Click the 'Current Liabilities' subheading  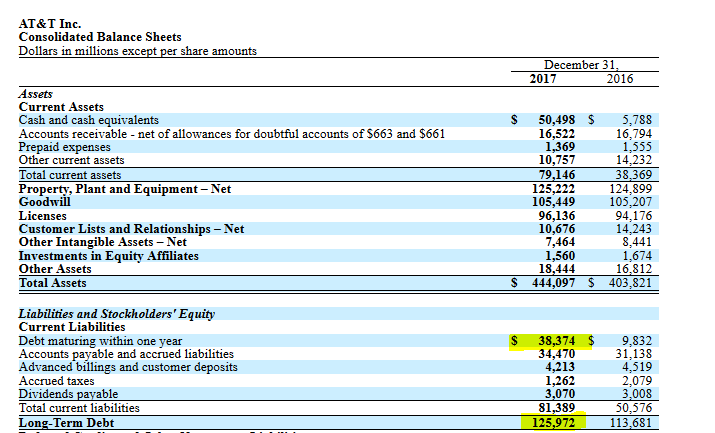pyautogui.click(x=72, y=327)
